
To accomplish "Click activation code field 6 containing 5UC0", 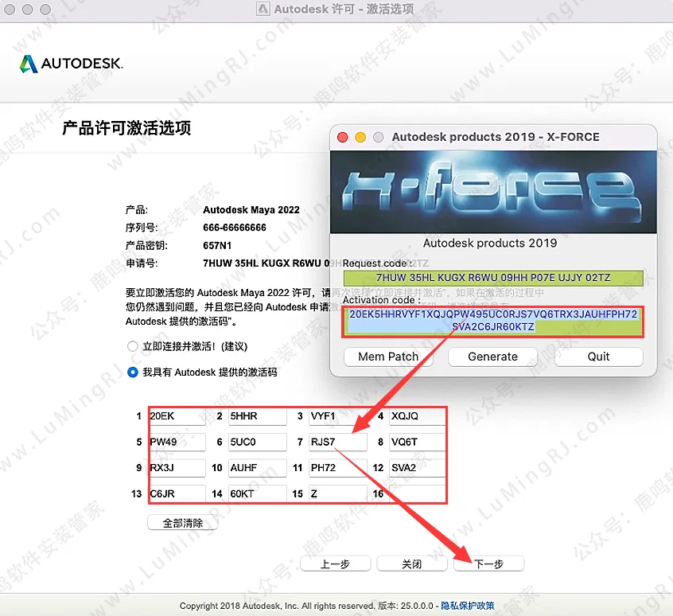I will pos(258,443).
